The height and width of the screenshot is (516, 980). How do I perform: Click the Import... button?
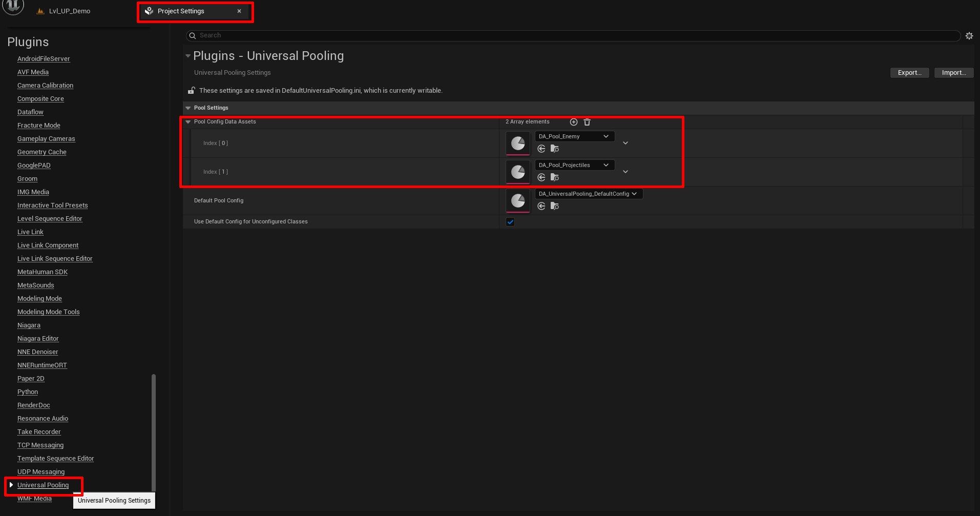coord(953,73)
